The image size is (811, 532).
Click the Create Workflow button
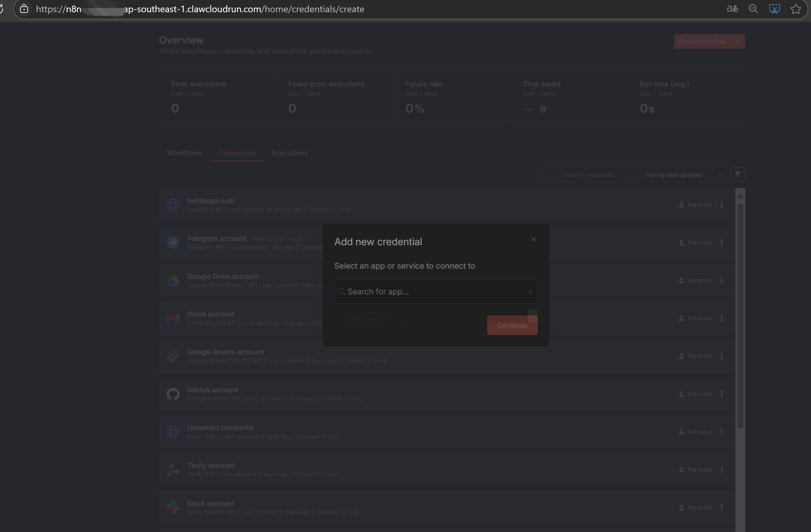[x=701, y=42]
